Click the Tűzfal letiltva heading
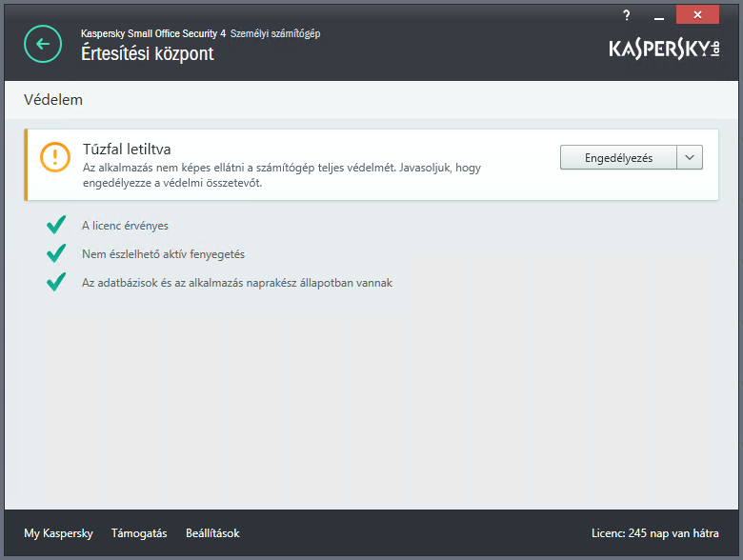This screenshot has width=743, height=560. 127,150
